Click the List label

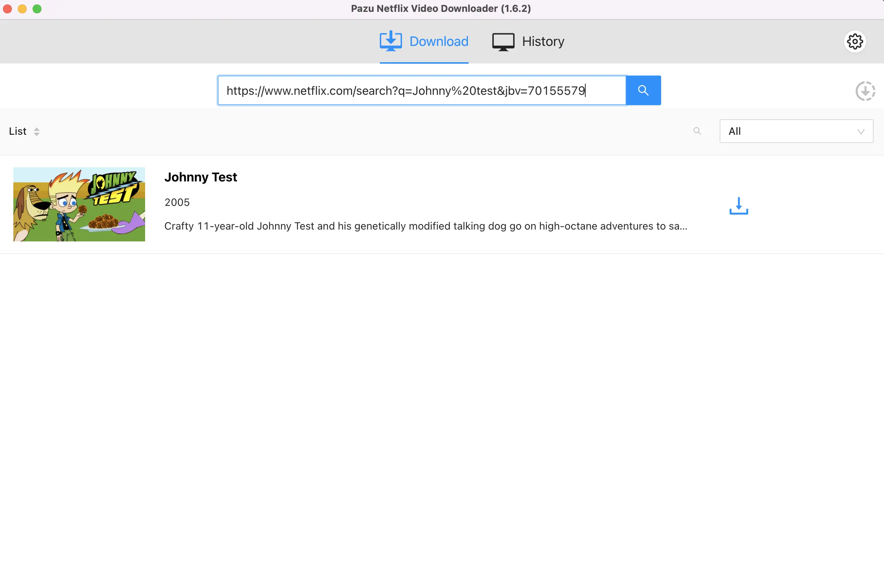coord(18,131)
